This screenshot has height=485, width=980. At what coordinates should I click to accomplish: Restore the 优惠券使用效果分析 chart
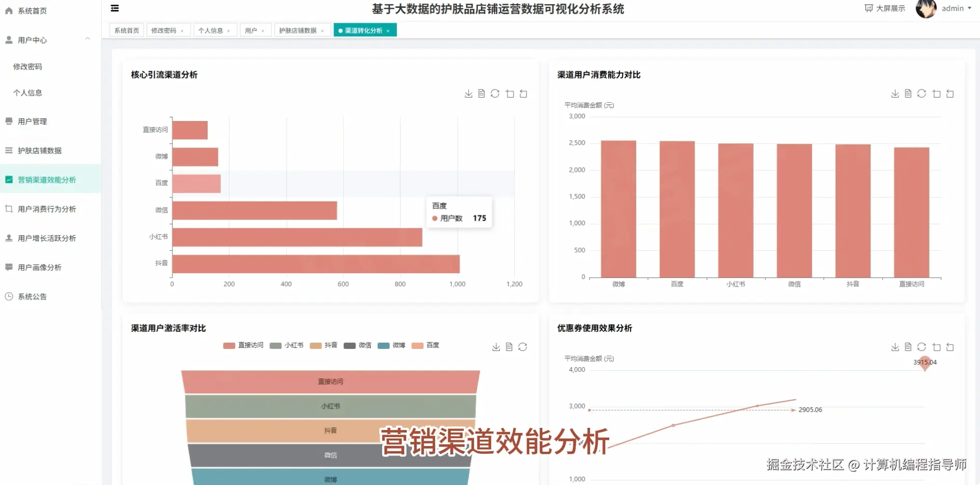[x=921, y=347]
